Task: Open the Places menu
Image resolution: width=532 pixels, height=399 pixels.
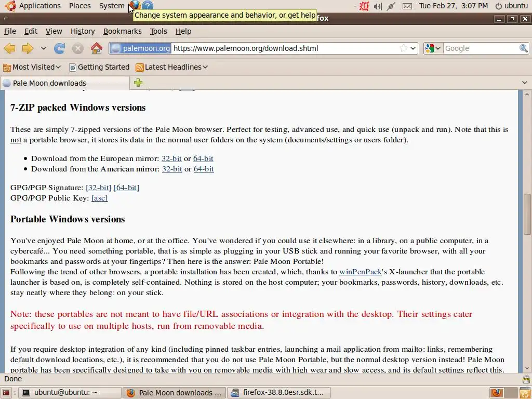Action: coord(79,6)
